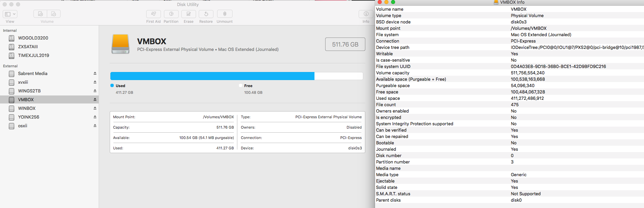This screenshot has width=644, height=208.
Task: Click the add Volume toolbar icon
Action: pos(40,14)
